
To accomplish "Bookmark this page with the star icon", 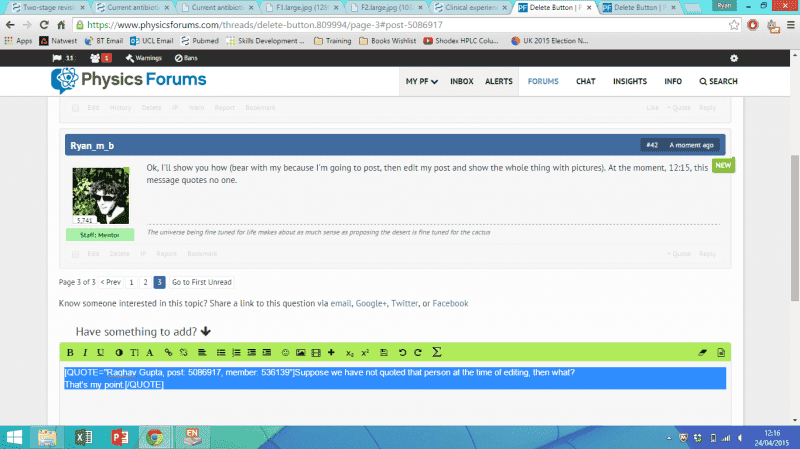I will tap(734, 25).
